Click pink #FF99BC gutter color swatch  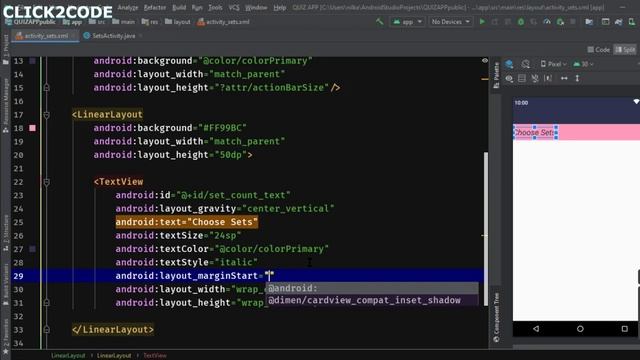point(32,128)
